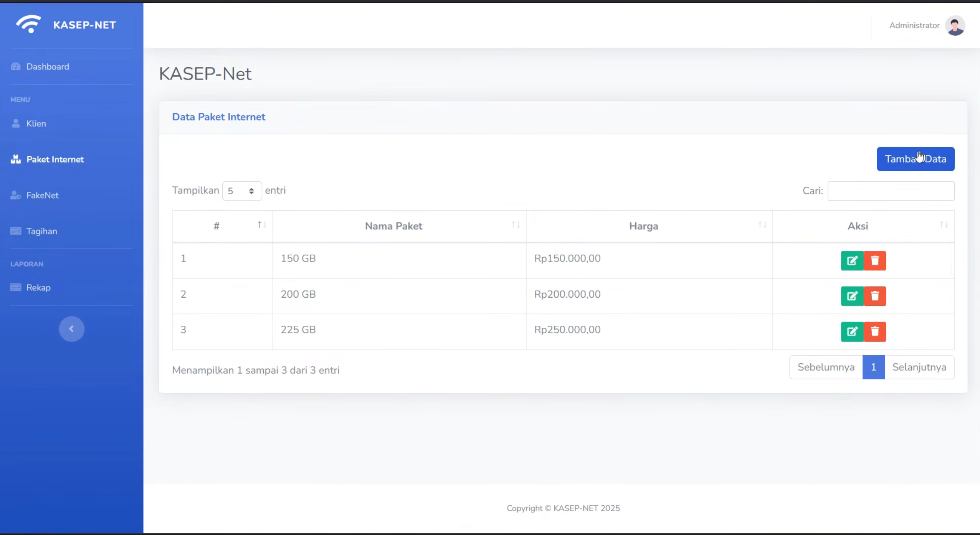Edit the 225 GB package
The image size is (980, 535).
pyautogui.click(x=852, y=331)
